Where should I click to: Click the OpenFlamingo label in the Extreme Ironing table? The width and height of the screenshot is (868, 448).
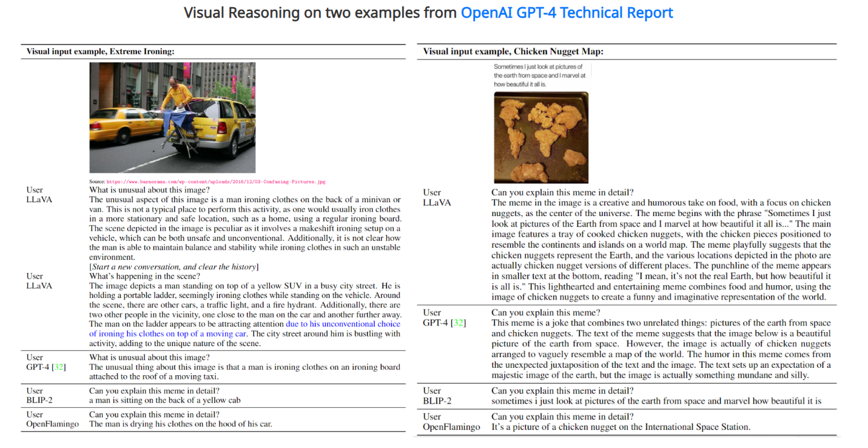[53, 424]
